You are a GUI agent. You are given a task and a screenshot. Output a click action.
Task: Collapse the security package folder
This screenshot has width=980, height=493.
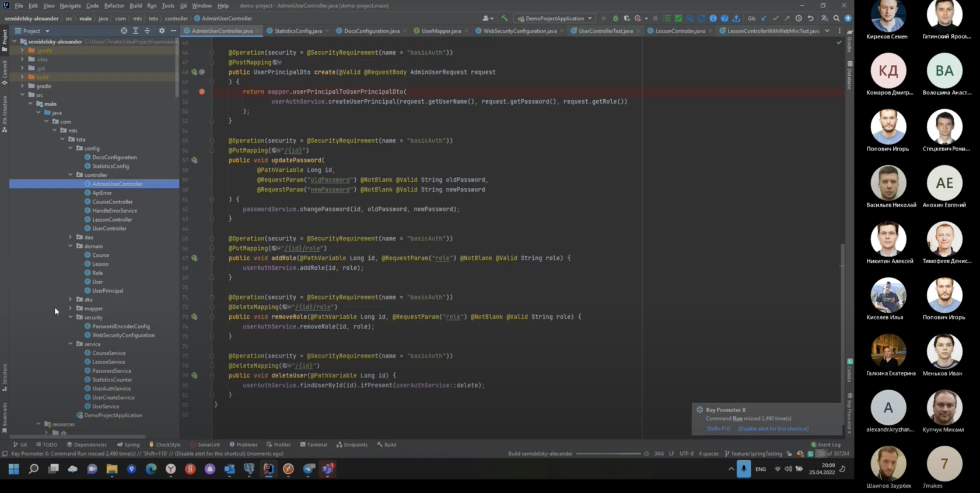point(71,317)
